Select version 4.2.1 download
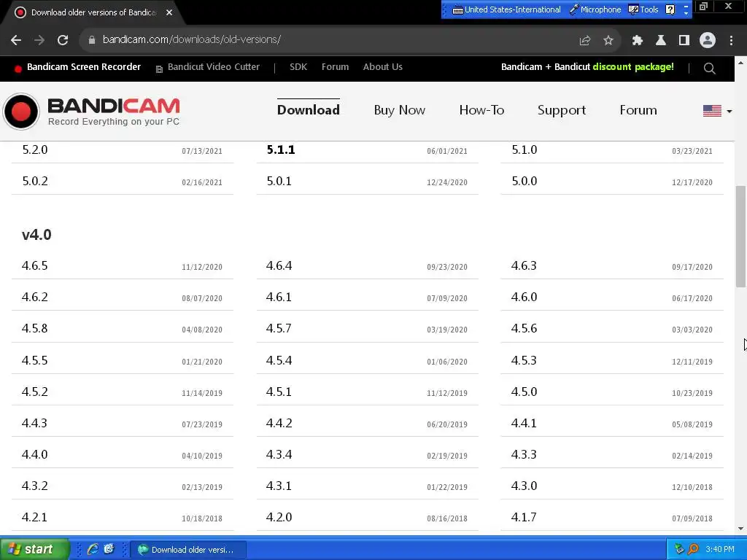Image resolution: width=747 pixels, height=560 pixels. coord(35,518)
